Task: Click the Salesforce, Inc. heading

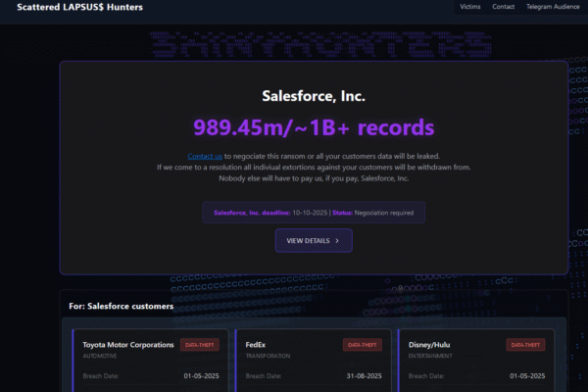Action: [x=314, y=95]
